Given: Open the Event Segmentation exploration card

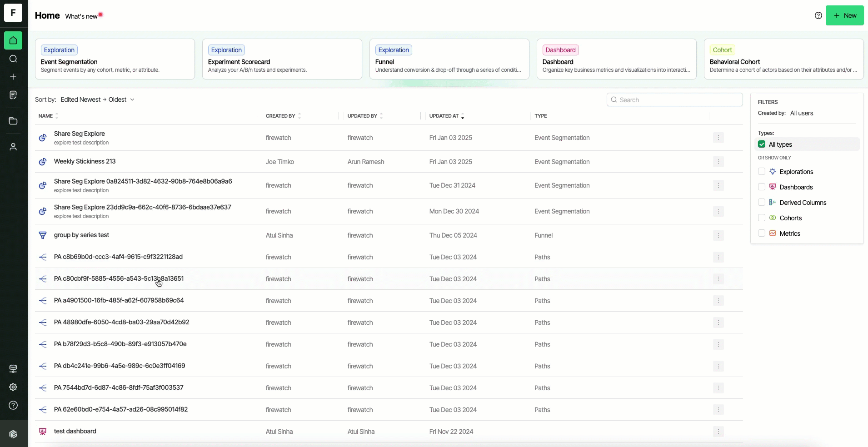Looking at the screenshot, I should (115, 59).
